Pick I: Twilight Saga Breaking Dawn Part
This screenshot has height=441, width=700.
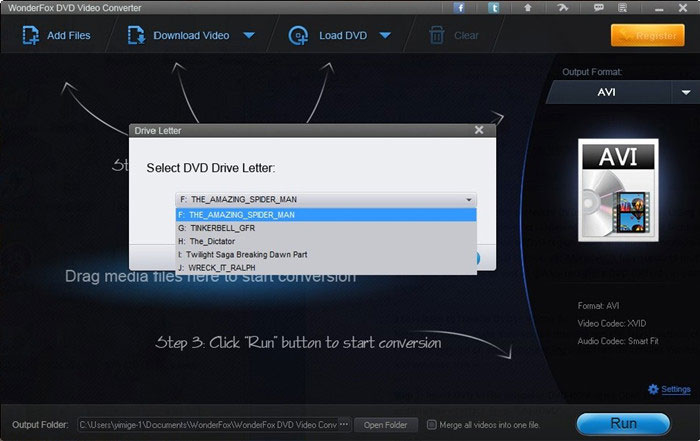pyautogui.click(x=326, y=254)
